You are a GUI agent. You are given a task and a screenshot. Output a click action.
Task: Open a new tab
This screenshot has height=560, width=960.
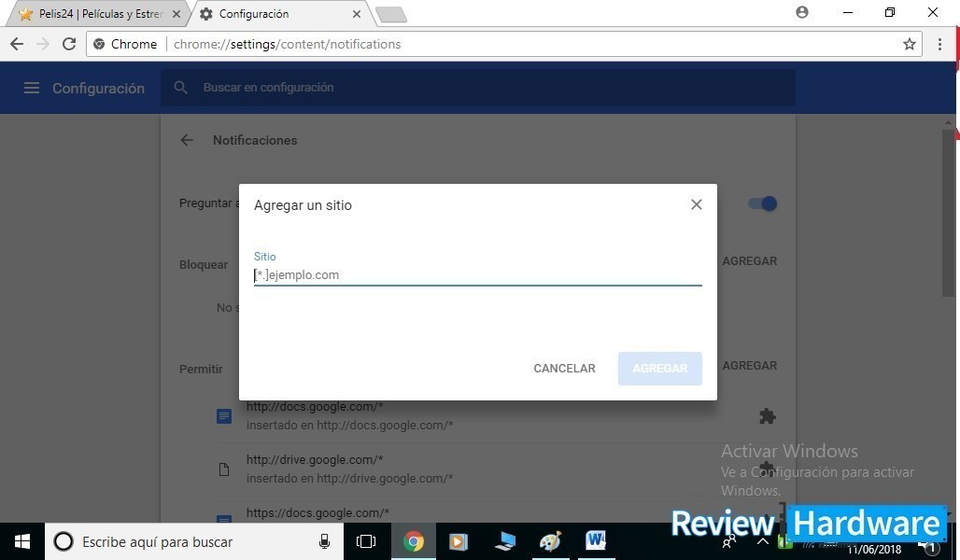[x=390, y=15]
